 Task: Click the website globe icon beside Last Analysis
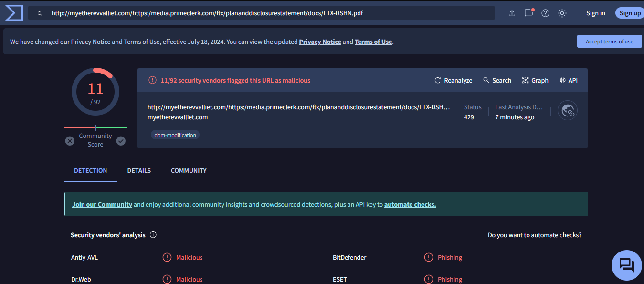568,111
